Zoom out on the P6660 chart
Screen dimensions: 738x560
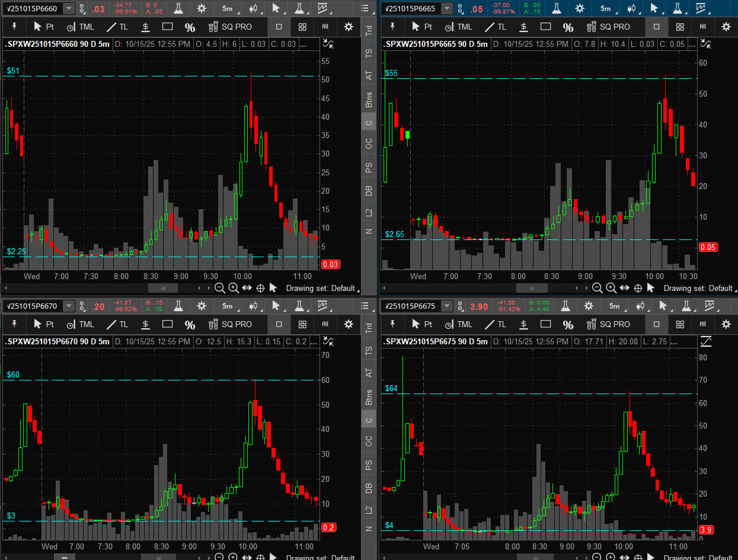(220, 288)
